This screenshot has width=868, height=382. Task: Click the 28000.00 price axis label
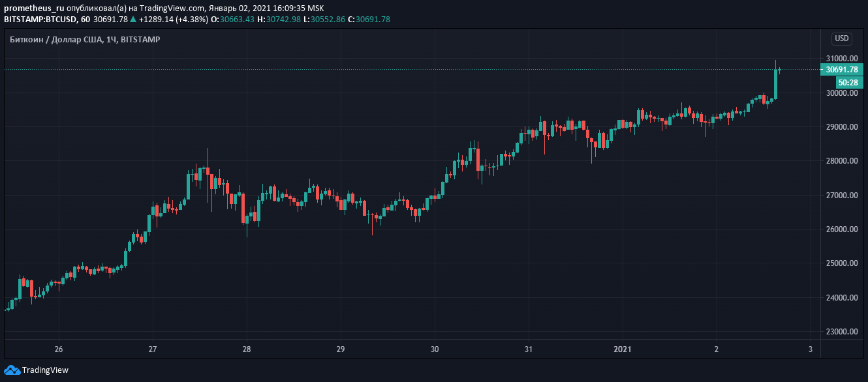pos(842,161)
